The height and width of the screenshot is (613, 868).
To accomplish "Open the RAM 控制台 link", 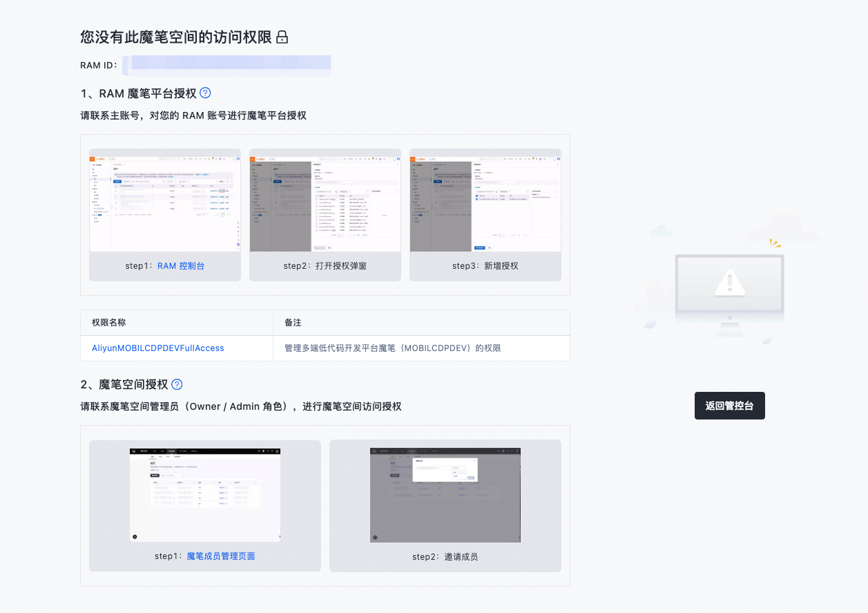I will (x=181, y=265).
